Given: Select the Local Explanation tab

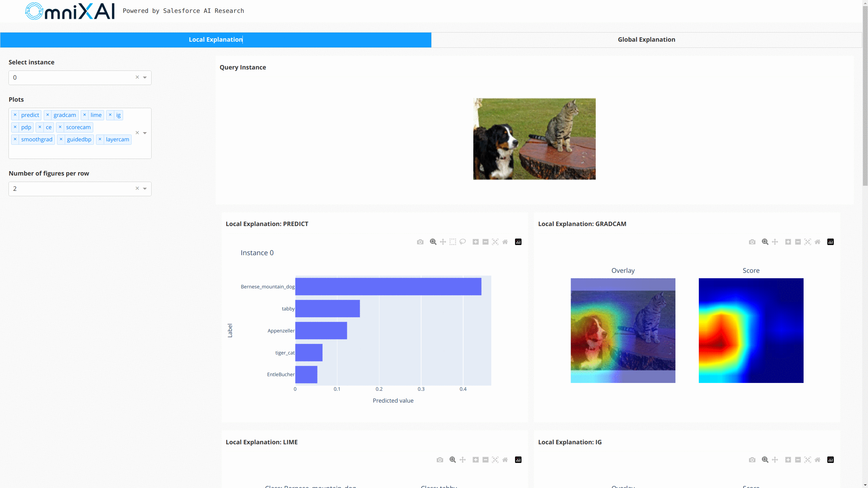Looking at the screenshot, I should click(x=216, y=40).
